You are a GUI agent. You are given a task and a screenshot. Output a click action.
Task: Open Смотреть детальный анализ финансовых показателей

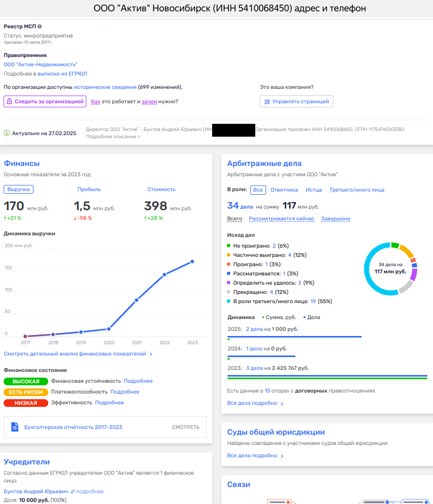[78, 354]
